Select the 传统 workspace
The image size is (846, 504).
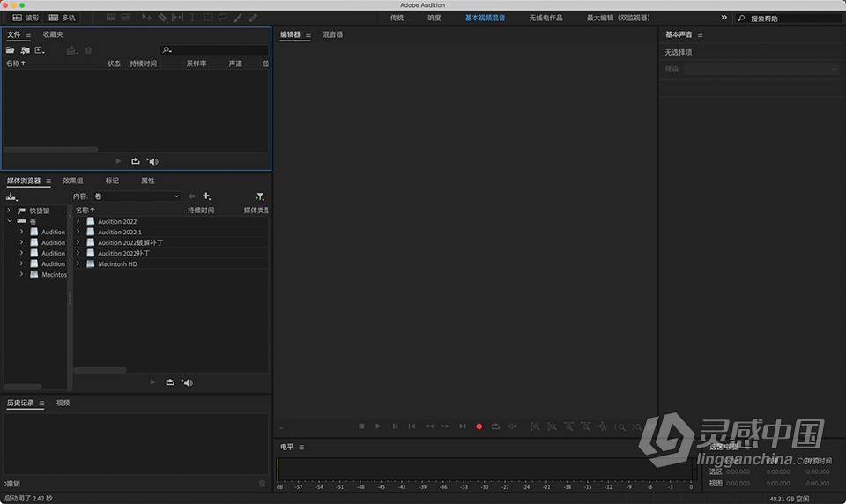[397, 18]
